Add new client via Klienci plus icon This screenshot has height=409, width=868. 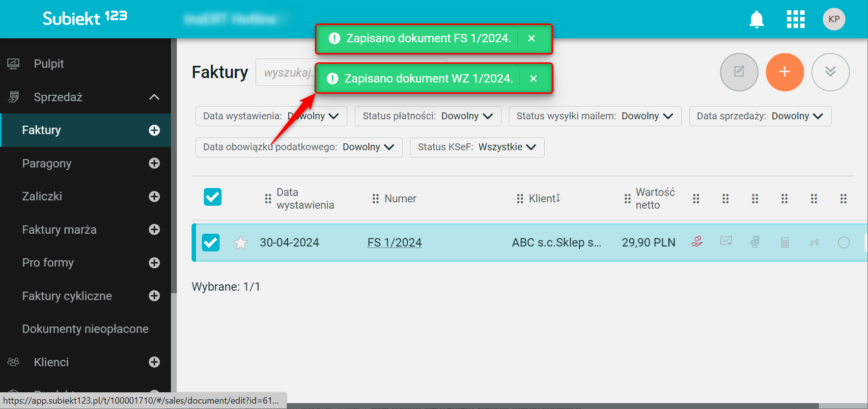pos(154,362)
